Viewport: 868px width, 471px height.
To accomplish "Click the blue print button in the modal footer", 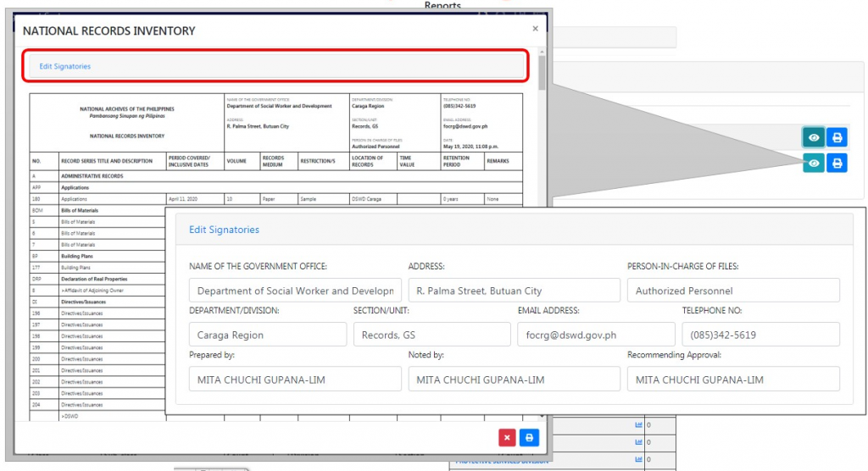I will 529,437.
